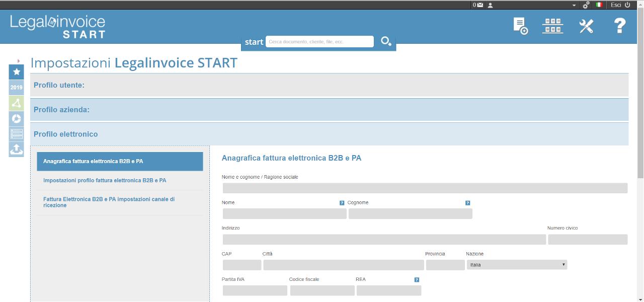Open the archive shelves icon
The image size is (644, 302).
click(x=552, y=26)
